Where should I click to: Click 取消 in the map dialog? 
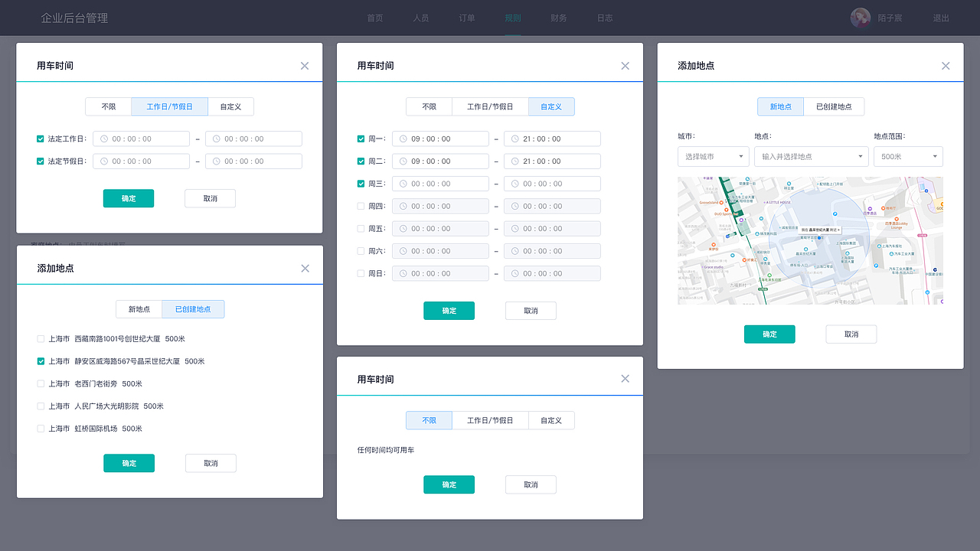(851, 334)
